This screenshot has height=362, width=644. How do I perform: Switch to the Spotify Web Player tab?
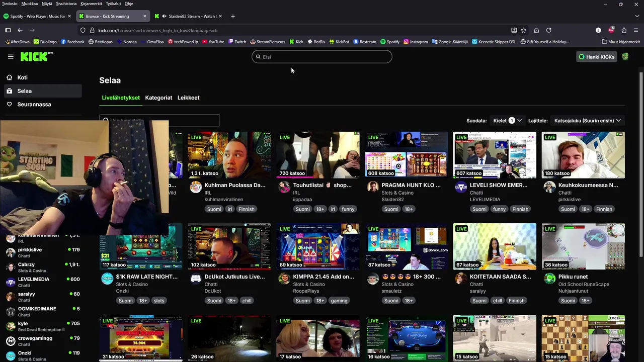[x=38, y=16]
